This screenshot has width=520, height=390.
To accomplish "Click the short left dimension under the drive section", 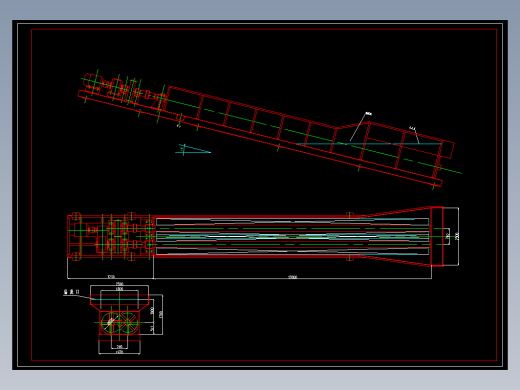I will click(110, 277).
